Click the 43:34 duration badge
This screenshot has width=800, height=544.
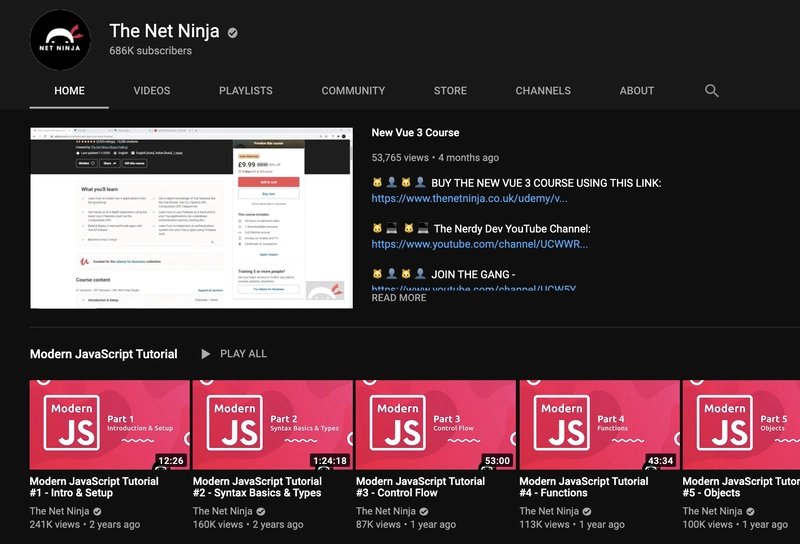[661, 461]
